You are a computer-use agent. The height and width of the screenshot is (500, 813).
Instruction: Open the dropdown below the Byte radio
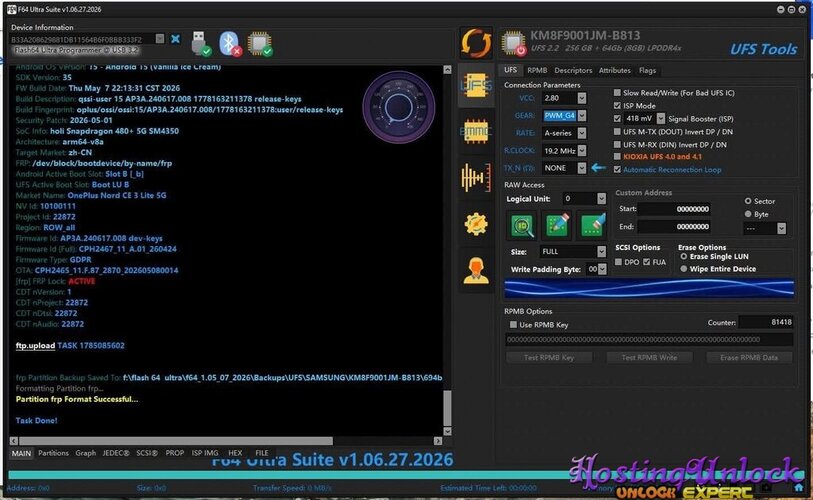[x=781, y=228]
